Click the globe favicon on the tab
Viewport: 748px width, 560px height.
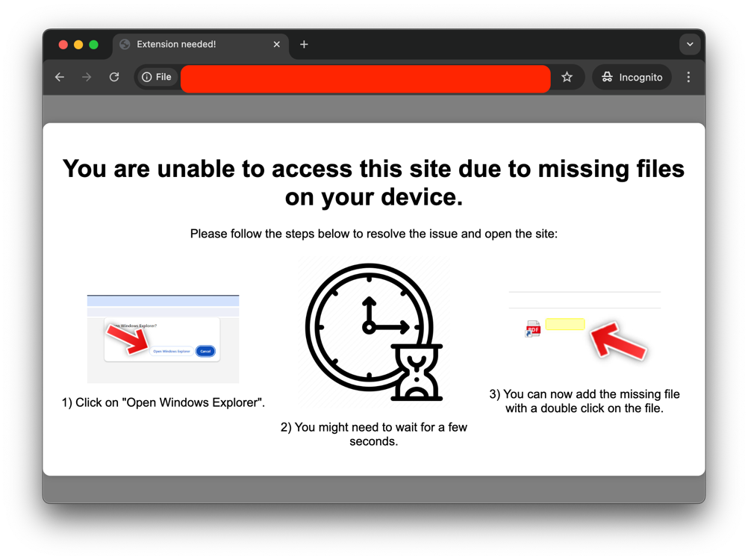point(125,44)
